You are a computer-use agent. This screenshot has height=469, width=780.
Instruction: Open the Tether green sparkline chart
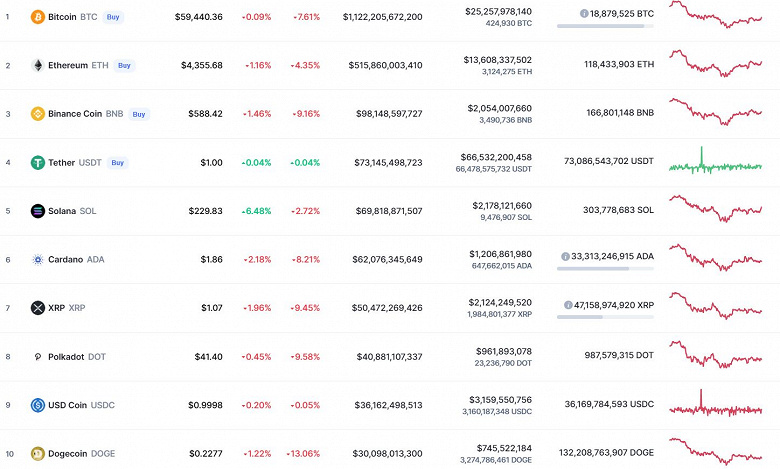pos(715,163)
